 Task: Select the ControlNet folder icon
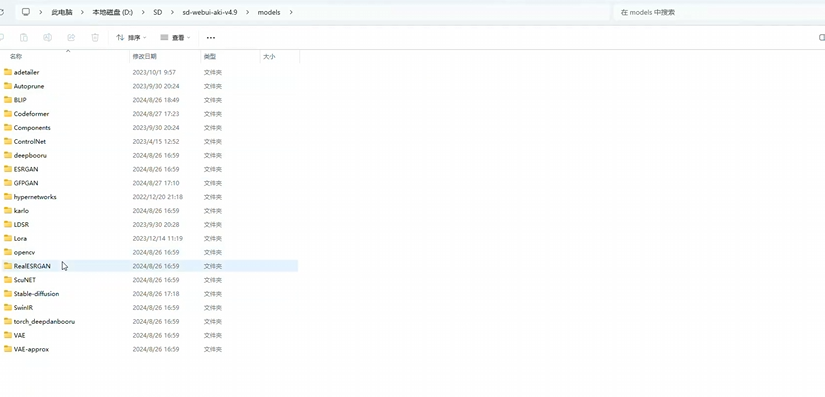coord(8,141)
